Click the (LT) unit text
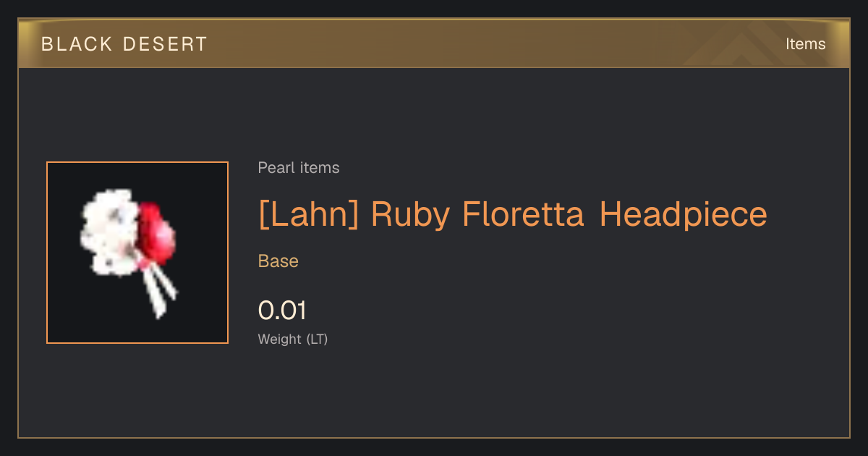 coord(317,339)
